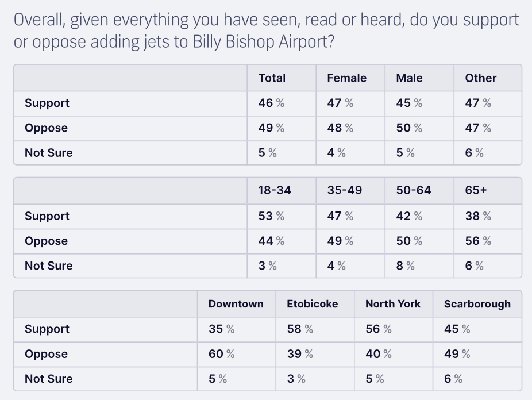Click the 46 % Total Support value

click(x=271, y=103)
